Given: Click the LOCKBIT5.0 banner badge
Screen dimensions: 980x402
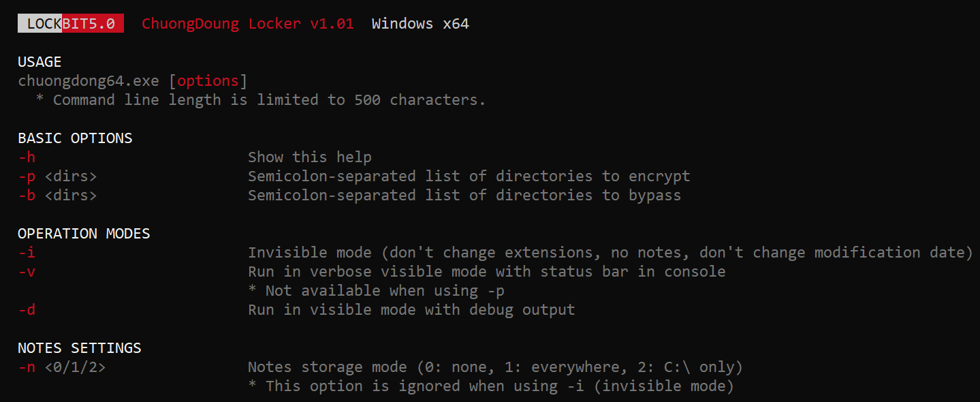Looking at the screenshot, I should pyautogui.click(x=71, y=24).
